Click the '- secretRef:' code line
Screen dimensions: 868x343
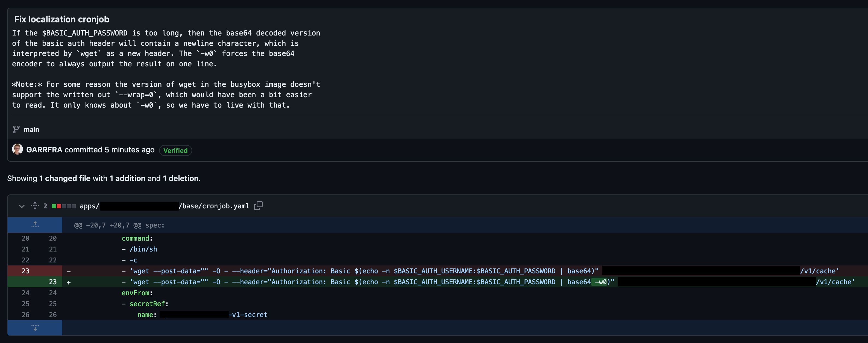click(145, 304)
